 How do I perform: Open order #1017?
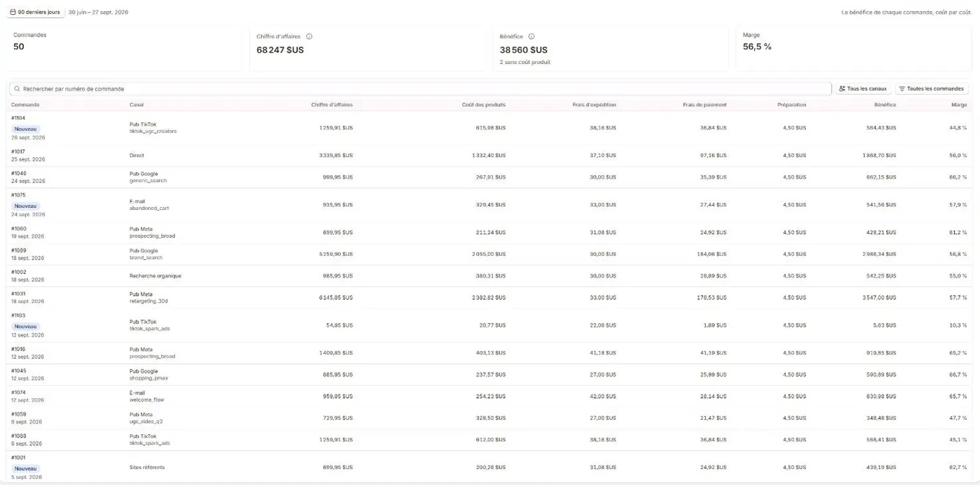pos(18,151)
